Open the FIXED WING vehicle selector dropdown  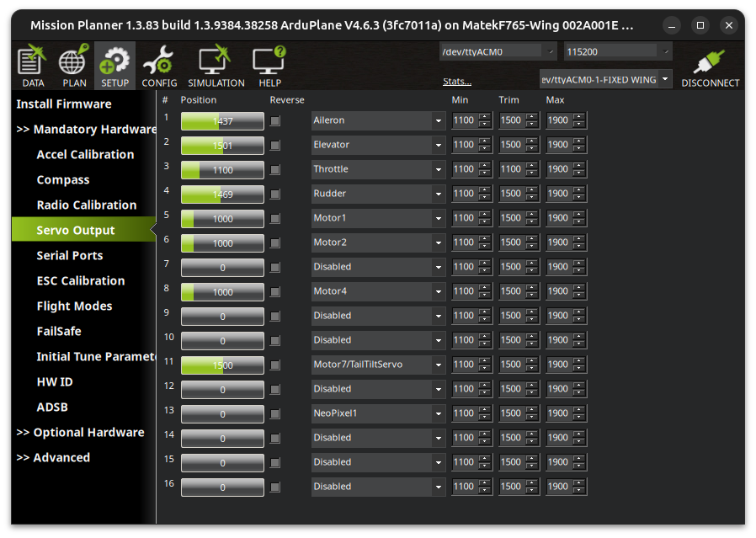(605, 79)
